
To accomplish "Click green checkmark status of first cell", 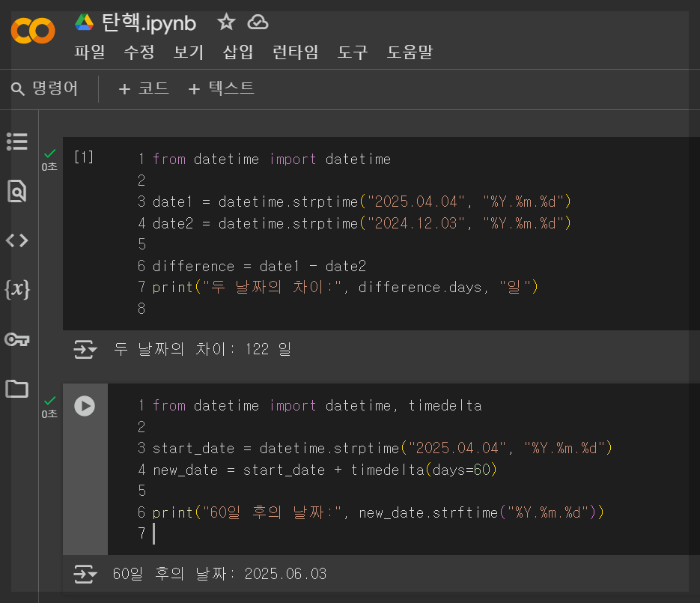I will tap(50, 154).
